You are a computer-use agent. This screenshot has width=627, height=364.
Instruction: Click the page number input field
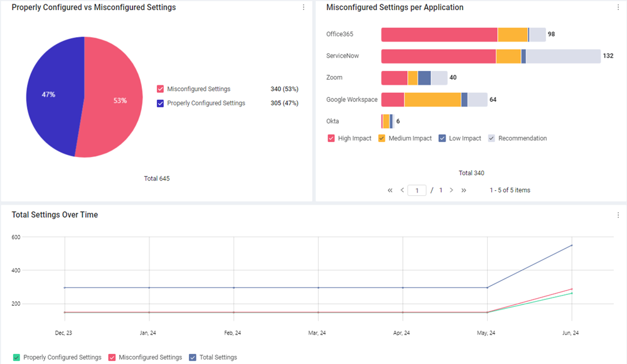coord(417,190)
